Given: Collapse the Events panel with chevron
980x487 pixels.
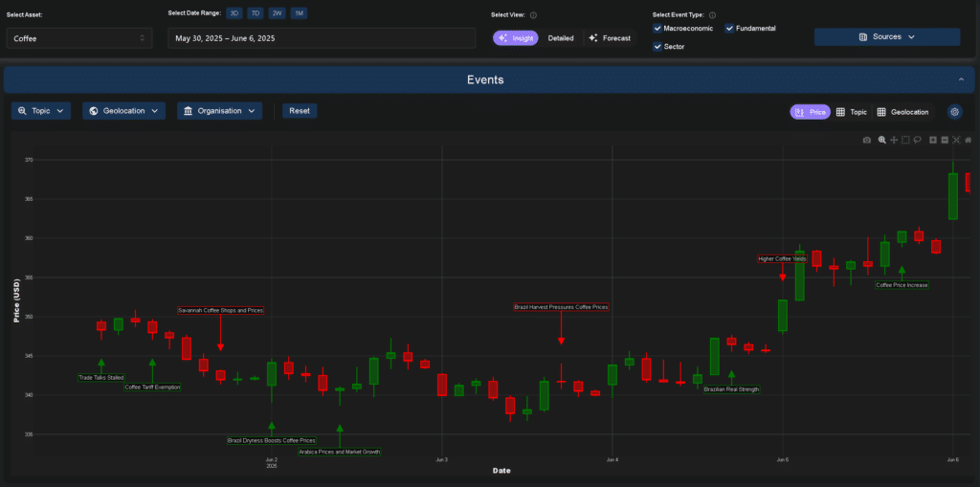Looking at the screenshot, I should 961,79.
